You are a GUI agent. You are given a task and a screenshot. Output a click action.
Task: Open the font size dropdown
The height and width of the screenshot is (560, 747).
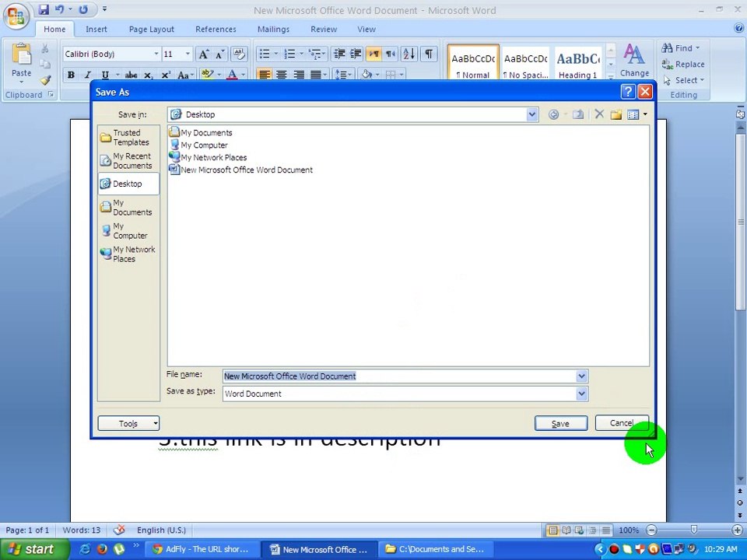188,54
